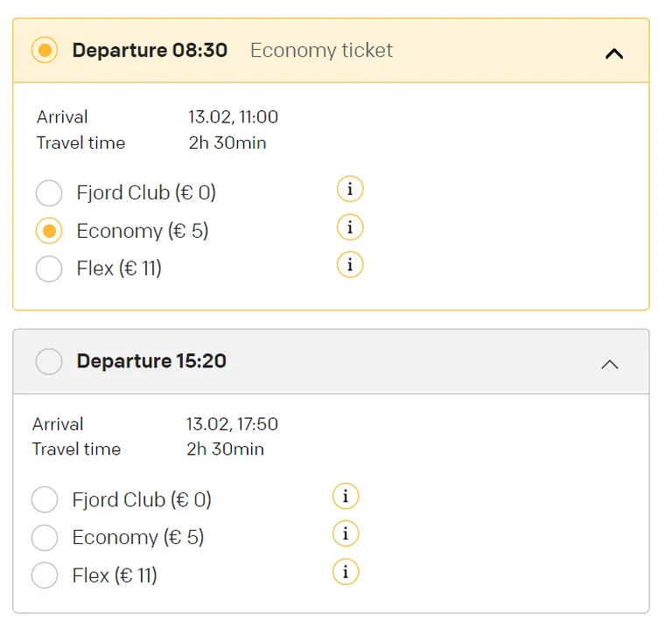Open info for 15:20 Fjord Club ticket

[x=346, y=496]
